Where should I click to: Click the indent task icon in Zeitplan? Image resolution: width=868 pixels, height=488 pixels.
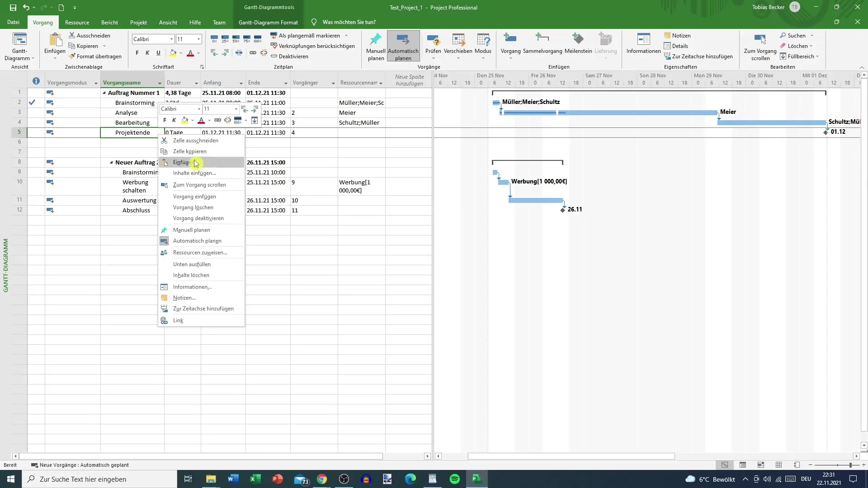coord(225,53)
